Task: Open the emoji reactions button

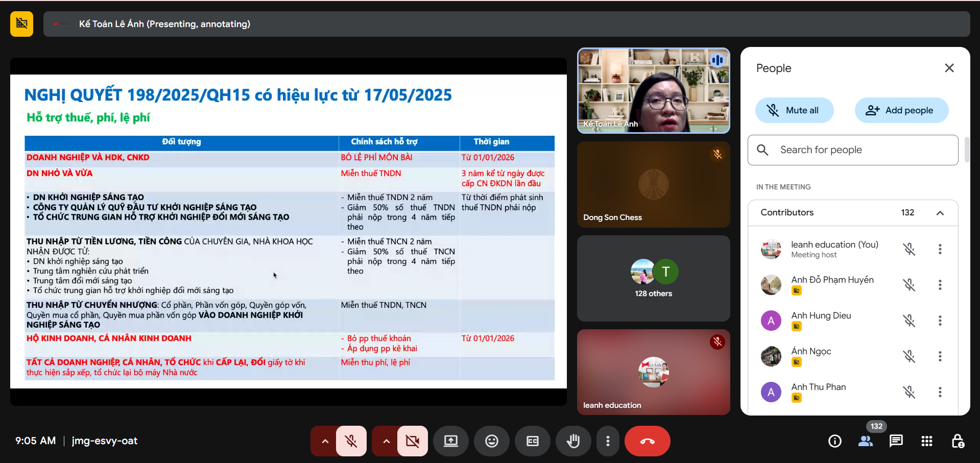Action: 491,441
